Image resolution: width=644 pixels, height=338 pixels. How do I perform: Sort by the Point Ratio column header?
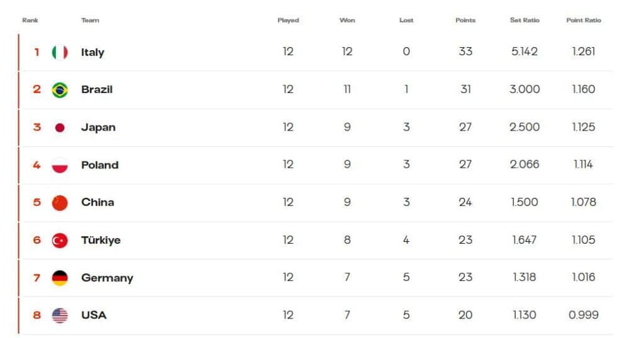(584, 20)
